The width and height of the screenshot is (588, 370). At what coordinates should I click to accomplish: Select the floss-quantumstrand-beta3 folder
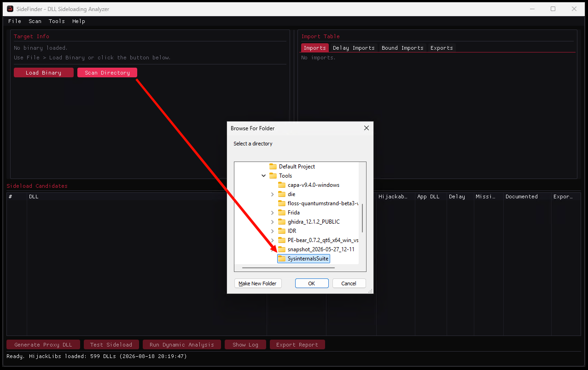click(323, 203)
